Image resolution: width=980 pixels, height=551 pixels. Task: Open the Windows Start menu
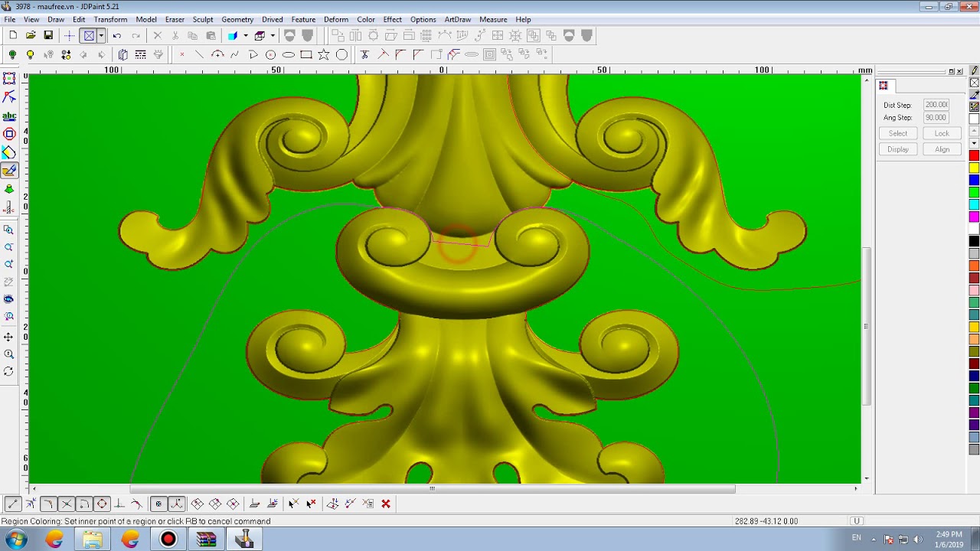tap(16, 540)
